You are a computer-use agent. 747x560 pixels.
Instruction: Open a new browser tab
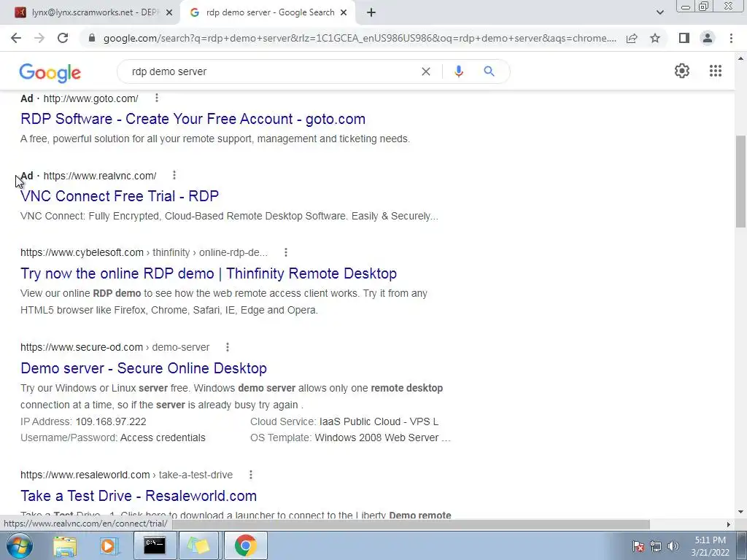[x=371, y=13]
